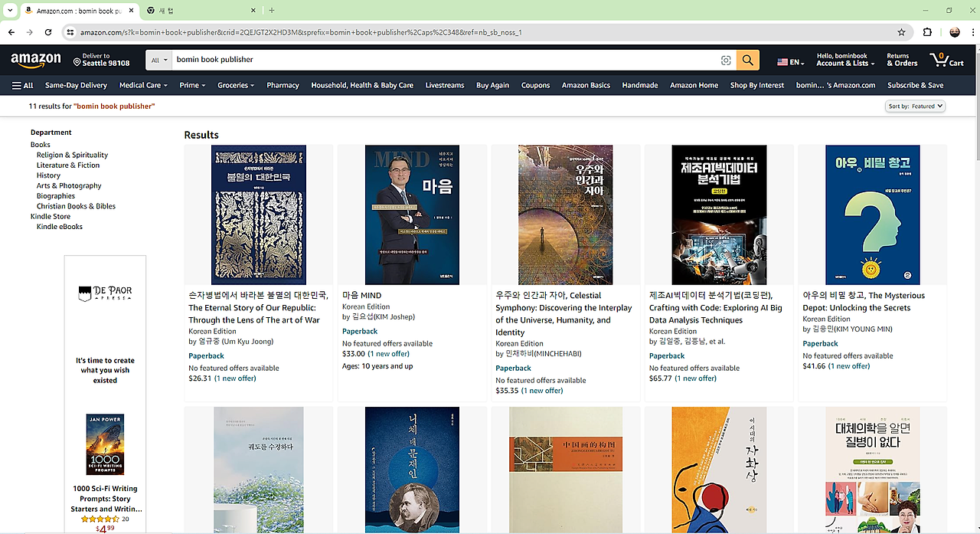Open the Art of War book title link

tap(259, 307)
